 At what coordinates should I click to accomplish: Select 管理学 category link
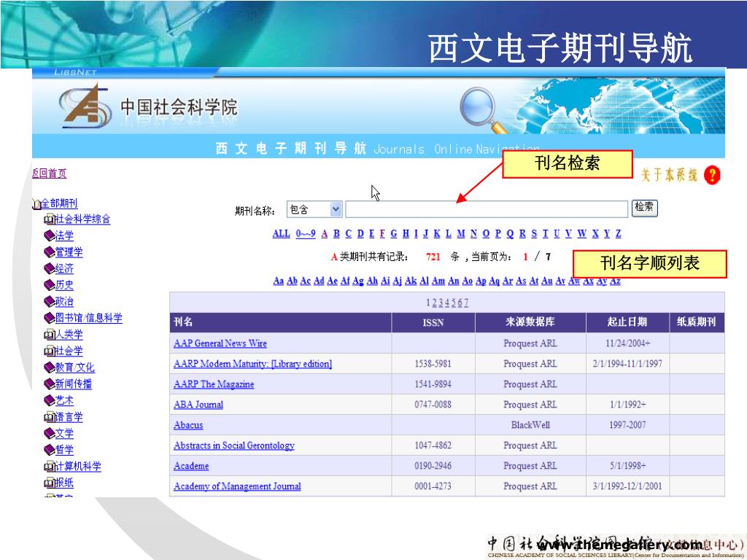point(69,252)
